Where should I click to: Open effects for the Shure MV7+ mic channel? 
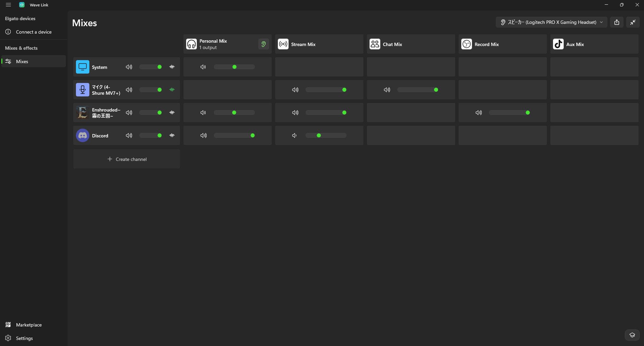[172, 90]
